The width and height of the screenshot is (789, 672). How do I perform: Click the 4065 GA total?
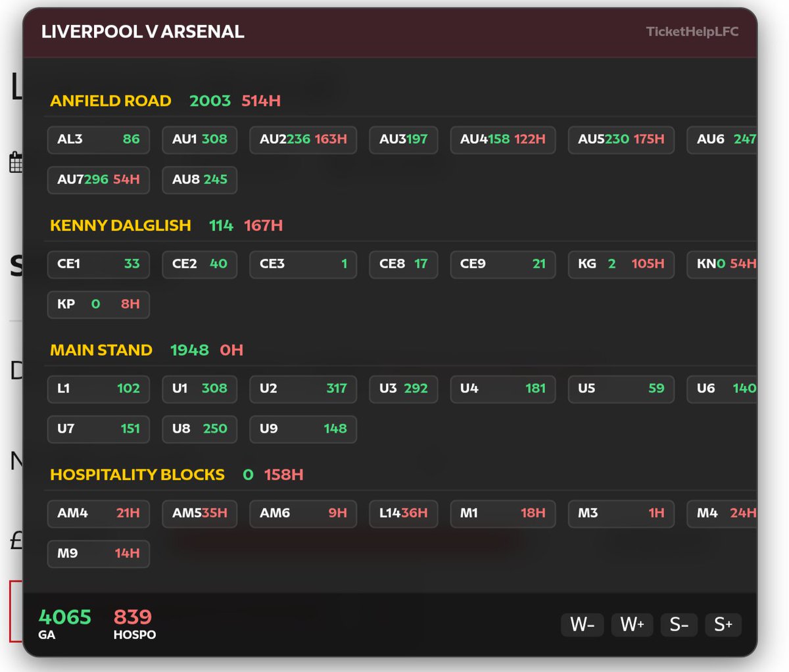pyautogui.click(x=64, y=623)
